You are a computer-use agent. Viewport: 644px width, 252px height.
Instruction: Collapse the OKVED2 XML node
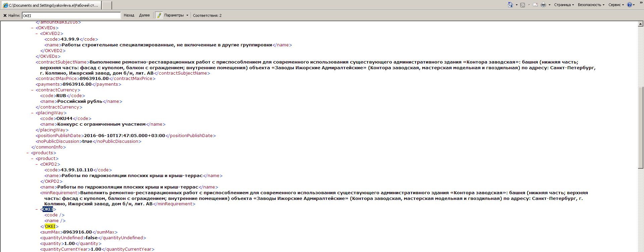37,34
